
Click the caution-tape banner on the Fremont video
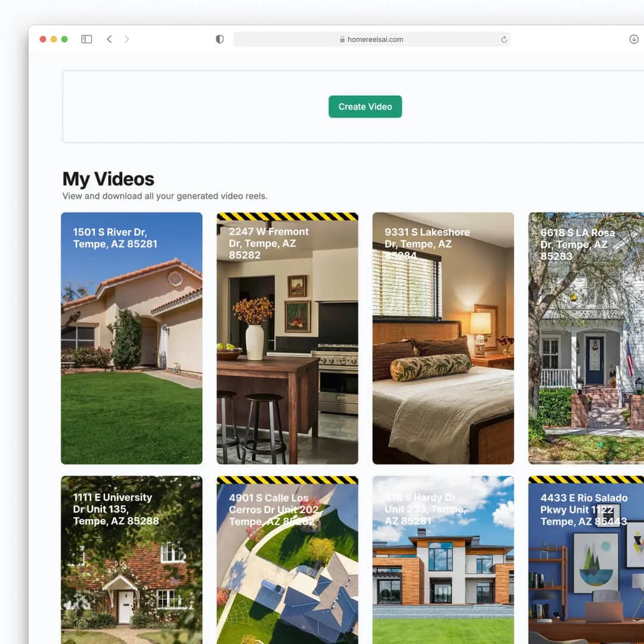[287, 218]
